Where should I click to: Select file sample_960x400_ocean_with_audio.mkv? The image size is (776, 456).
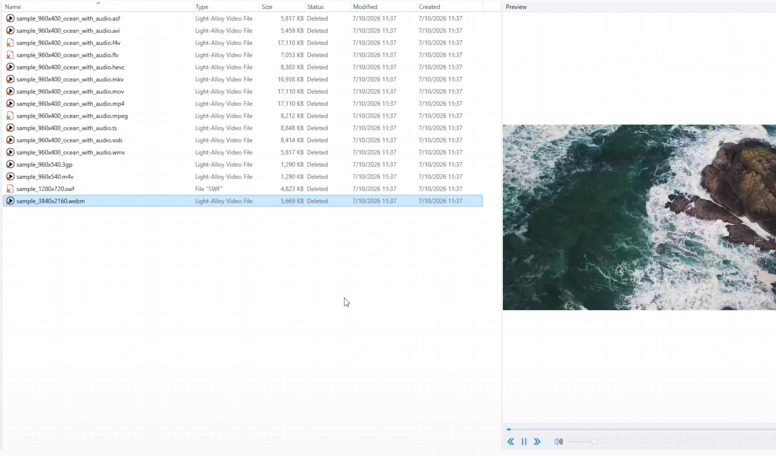coord(70,79)
